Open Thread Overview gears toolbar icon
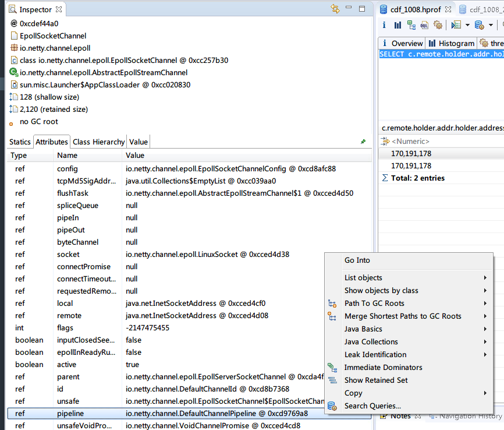The height and width of the screenshot is (430, 504). pyautogui.click(x=438, y=25)
